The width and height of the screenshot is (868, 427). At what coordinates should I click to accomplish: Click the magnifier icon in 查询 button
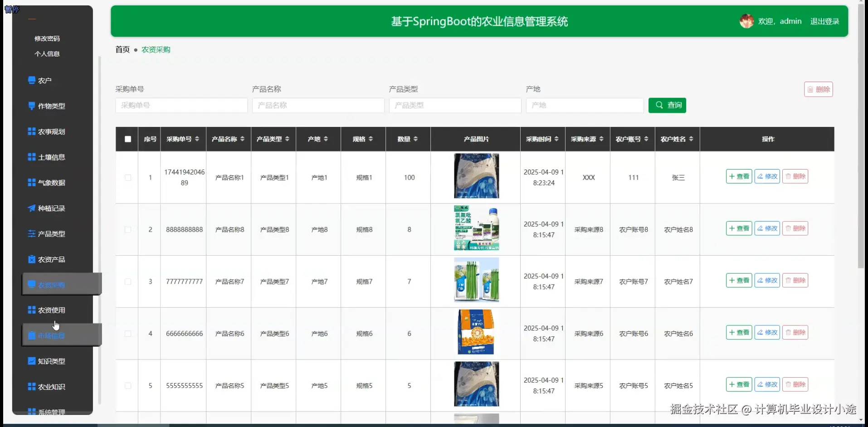(659, 105)
